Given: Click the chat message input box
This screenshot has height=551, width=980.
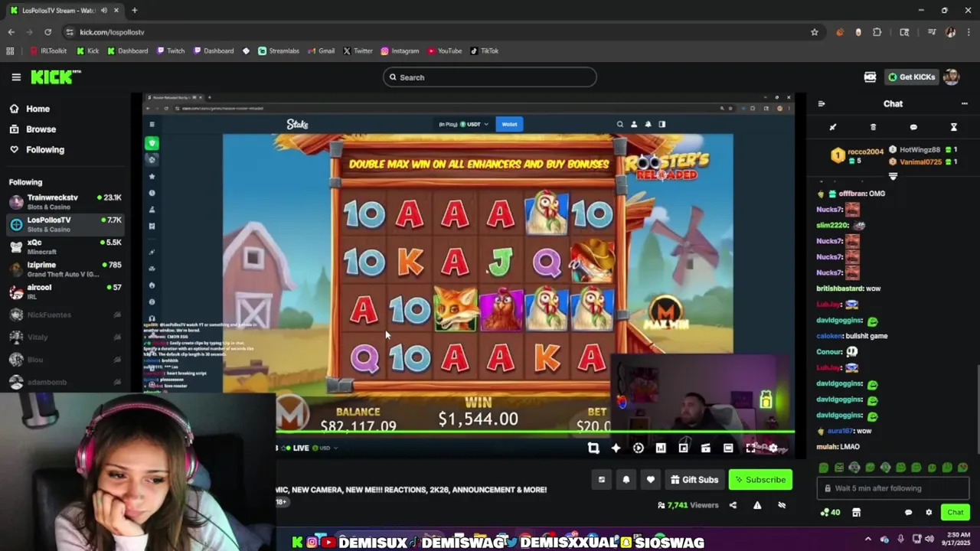Looking at the screenshot, I should click(893, 488).
